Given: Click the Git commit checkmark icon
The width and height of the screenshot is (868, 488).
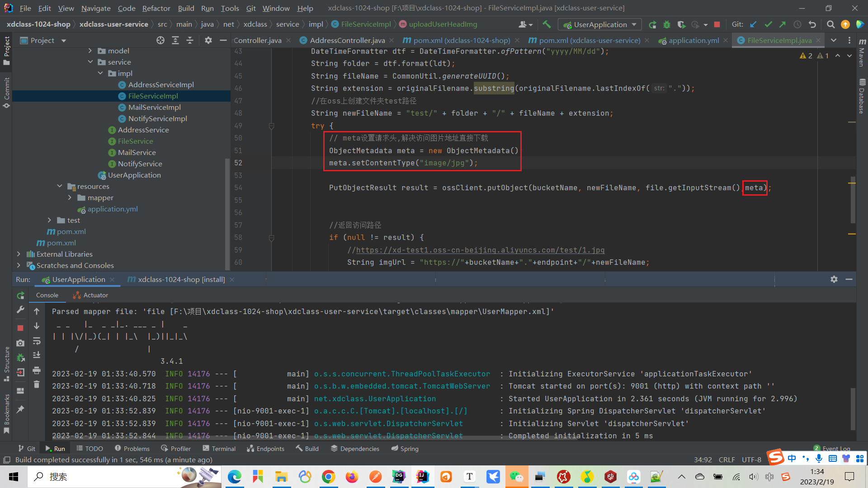Looking at the screenshot, I should point(768,24).
